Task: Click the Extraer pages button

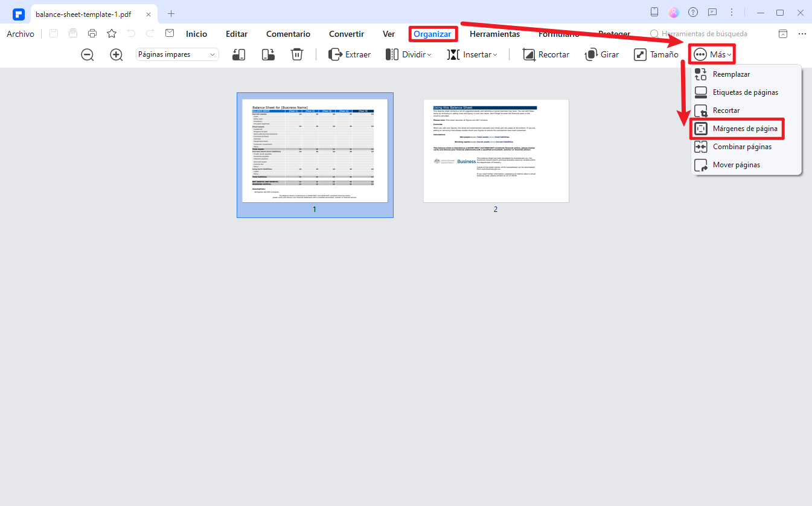Action: pos(350,54)
